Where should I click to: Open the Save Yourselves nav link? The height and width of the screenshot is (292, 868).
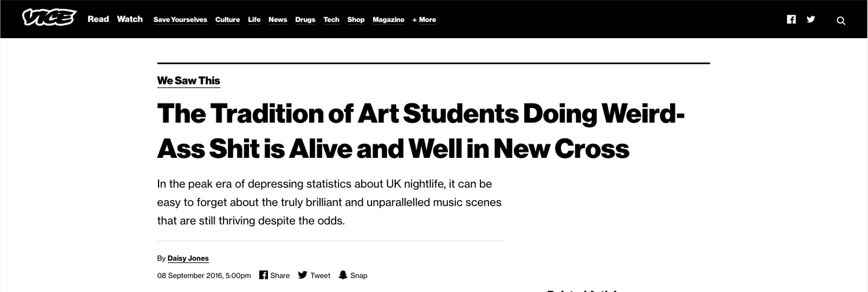[x=180, y=20]
